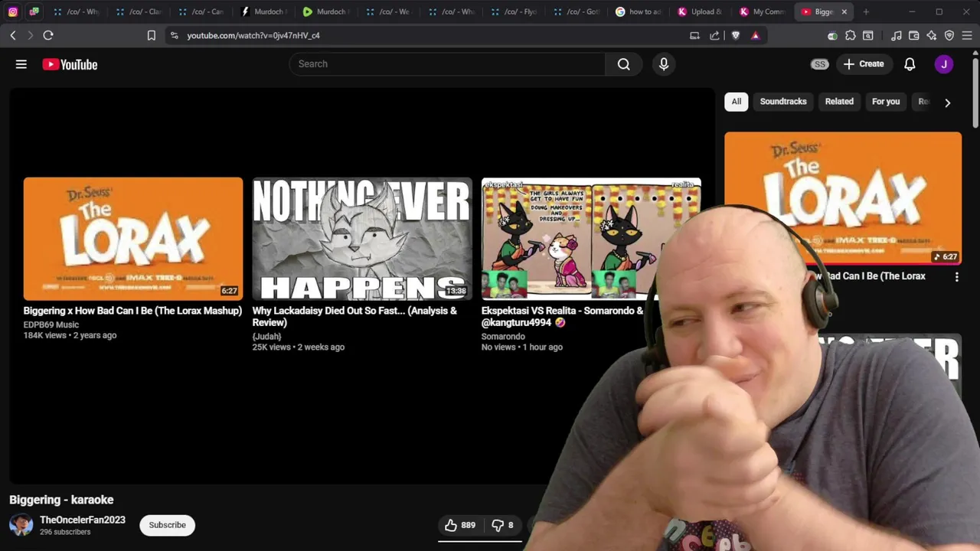Select the Related filter chip
The height and width of the screenshot is (551, 980).
tap(839, 102)
